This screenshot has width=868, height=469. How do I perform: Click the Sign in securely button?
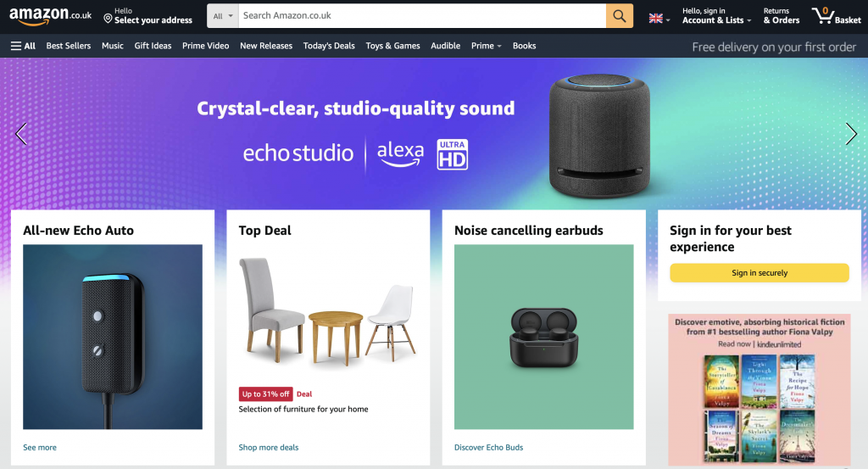click(x=759, y=273)
